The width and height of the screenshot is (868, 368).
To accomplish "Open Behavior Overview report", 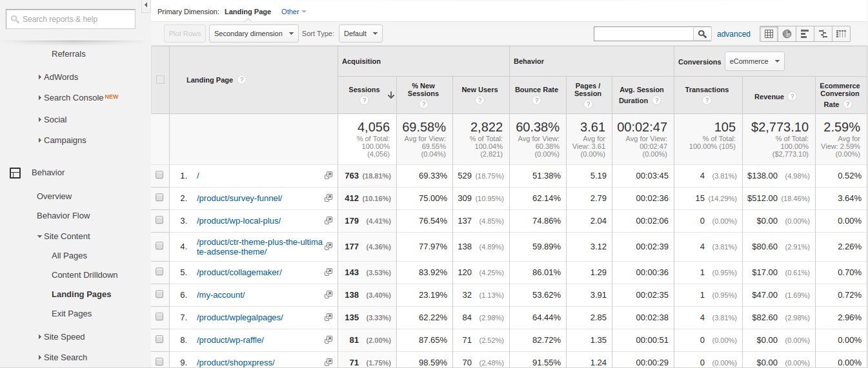I will click(x=54, y=197).
